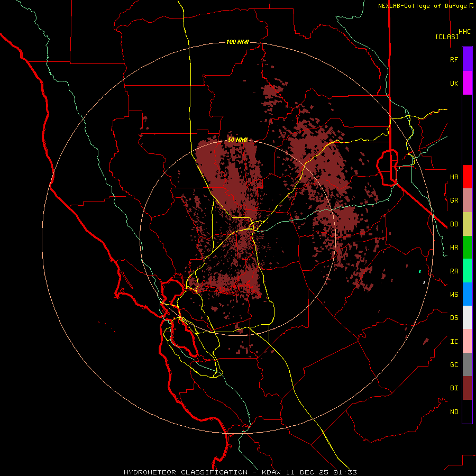Image resolution: width=476 pixels, height=476 pixels.
Task: Click the HA legend label
Action: coord(454,177)
